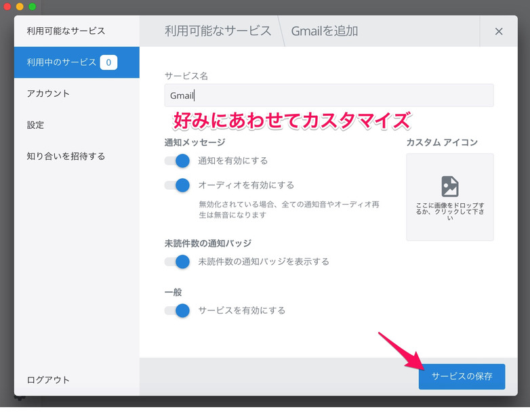The image size is (530, 420).
Task: Click the green macOS fullscreen button
Action: coord(32,6)
